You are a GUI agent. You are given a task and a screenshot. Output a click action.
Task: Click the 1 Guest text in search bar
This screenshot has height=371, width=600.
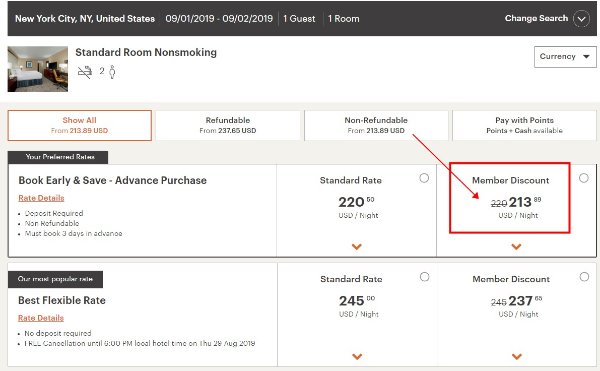coord(299,18)
